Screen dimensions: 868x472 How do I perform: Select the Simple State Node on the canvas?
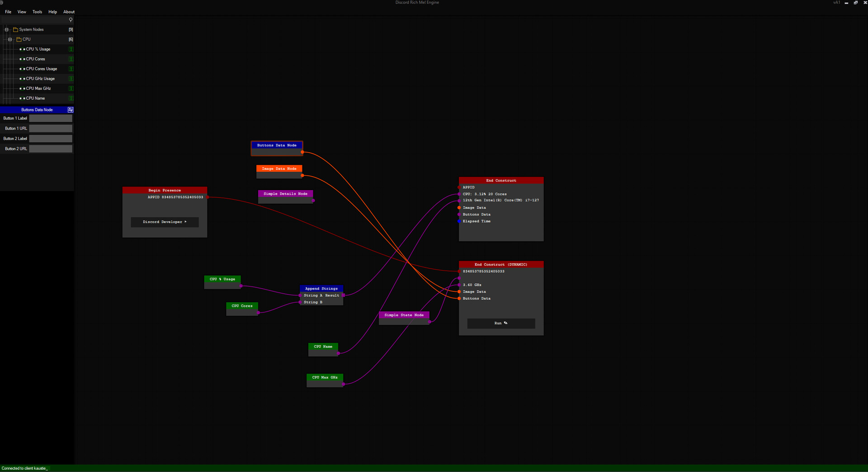[404, 315]
